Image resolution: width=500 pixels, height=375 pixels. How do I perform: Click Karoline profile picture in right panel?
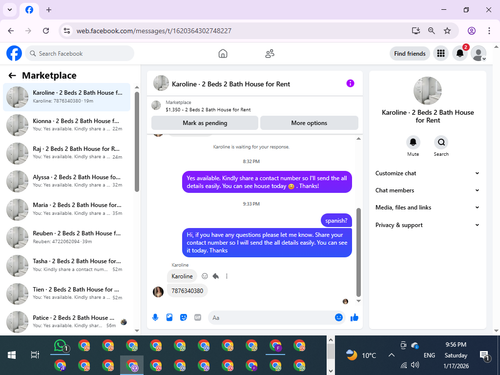[x=427, y=91]
